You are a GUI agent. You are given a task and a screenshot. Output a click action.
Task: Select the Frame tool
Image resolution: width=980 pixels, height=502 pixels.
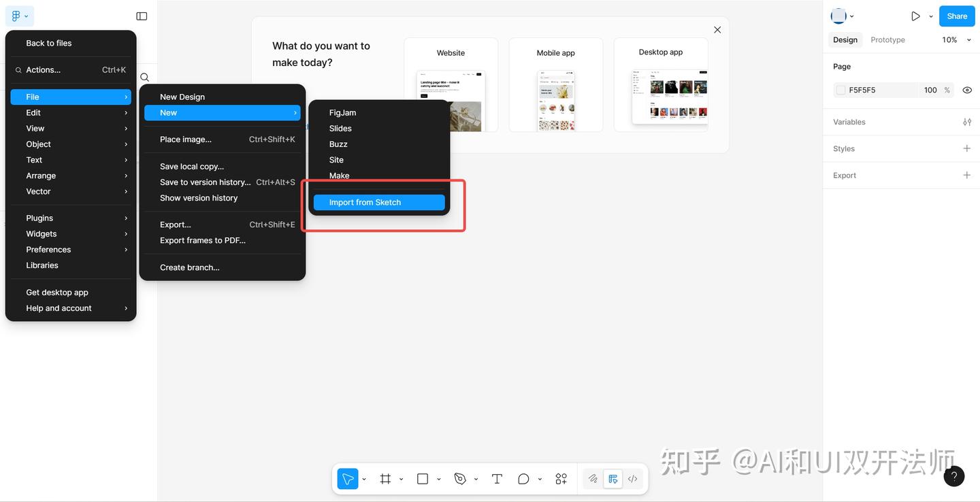point(386,478)
